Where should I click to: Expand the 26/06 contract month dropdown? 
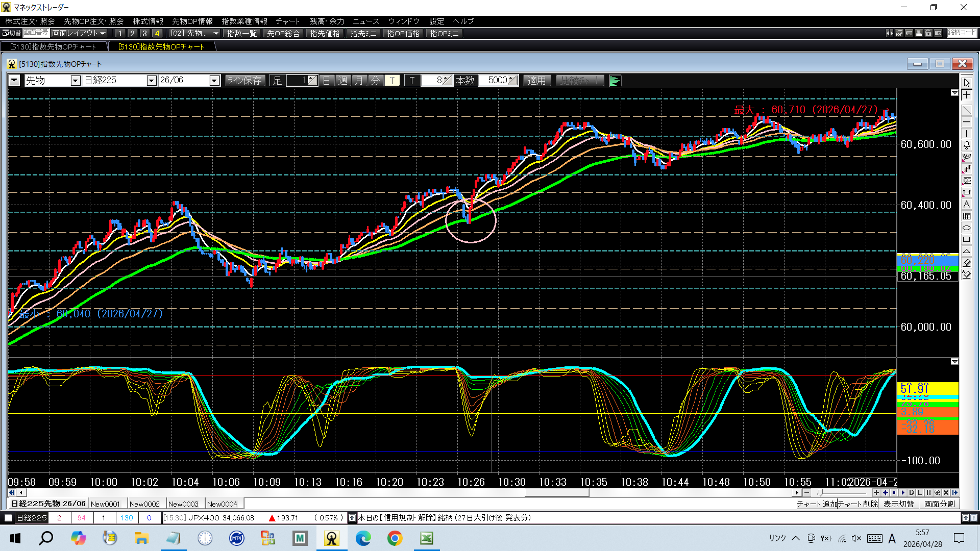coord(214,81)
